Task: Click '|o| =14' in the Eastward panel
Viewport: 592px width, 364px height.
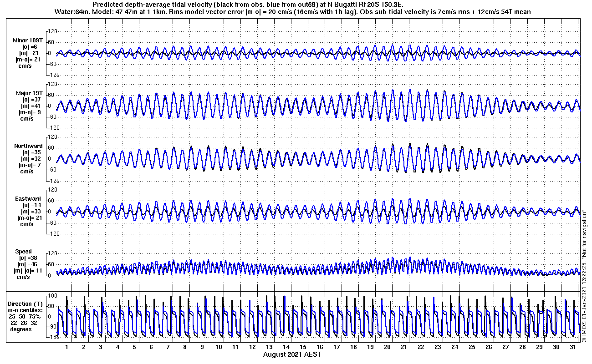Action: pos(31,205)
